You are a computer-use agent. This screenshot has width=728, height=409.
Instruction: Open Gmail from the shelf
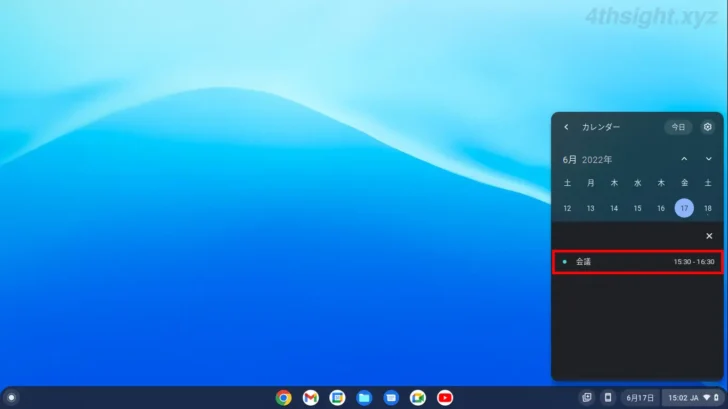(311, 398)
